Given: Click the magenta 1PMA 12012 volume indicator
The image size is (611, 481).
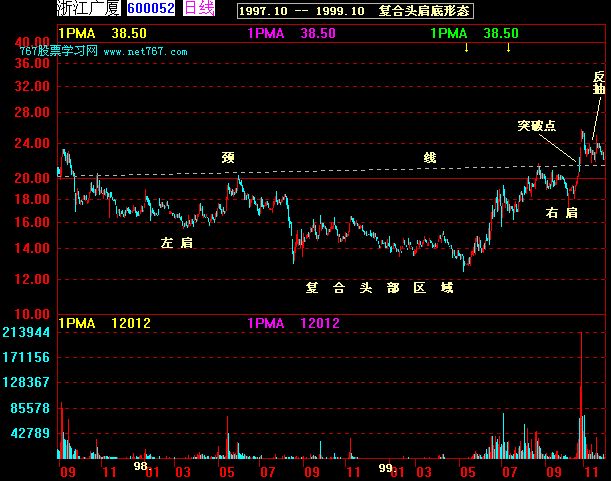Looking at the screenshot, I should click(x=293, y=323).
